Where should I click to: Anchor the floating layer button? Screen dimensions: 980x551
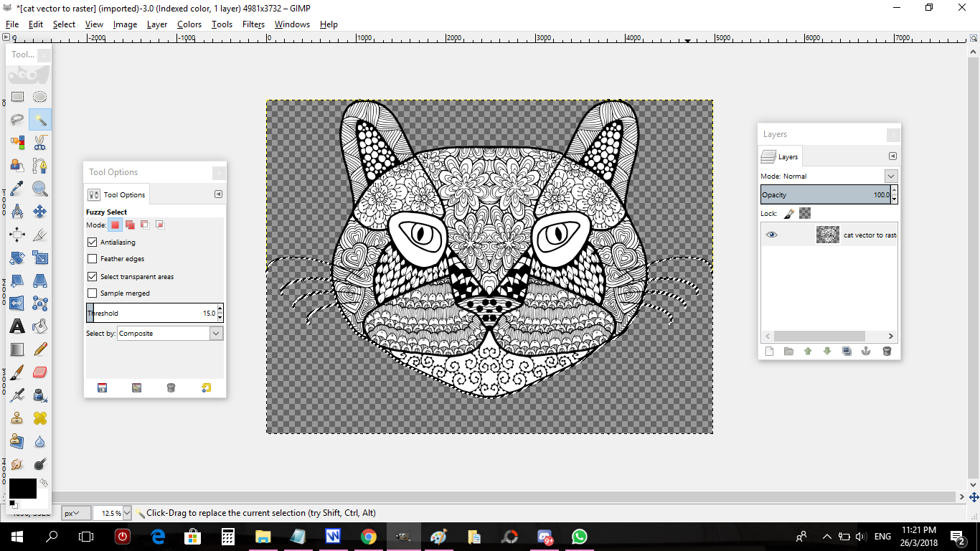coord(866,352)
